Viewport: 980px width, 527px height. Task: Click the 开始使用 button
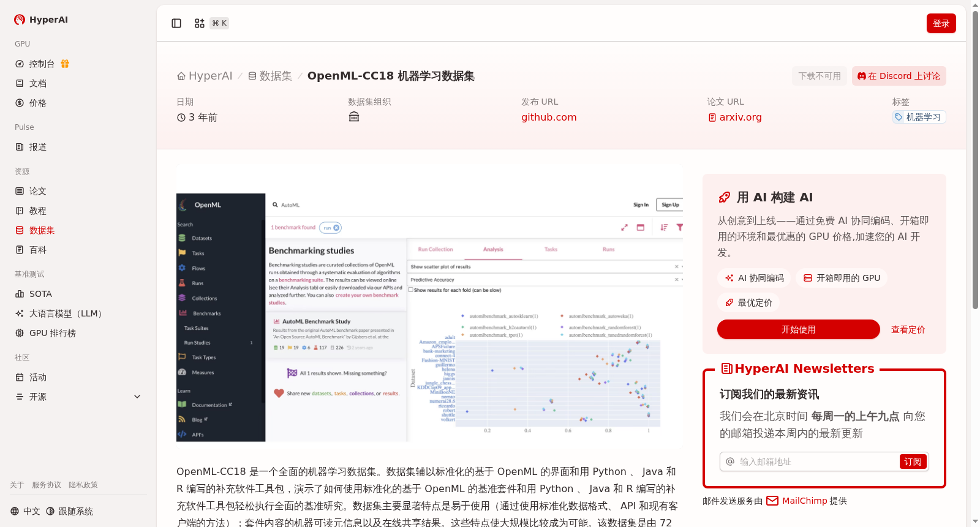[799, 329]
